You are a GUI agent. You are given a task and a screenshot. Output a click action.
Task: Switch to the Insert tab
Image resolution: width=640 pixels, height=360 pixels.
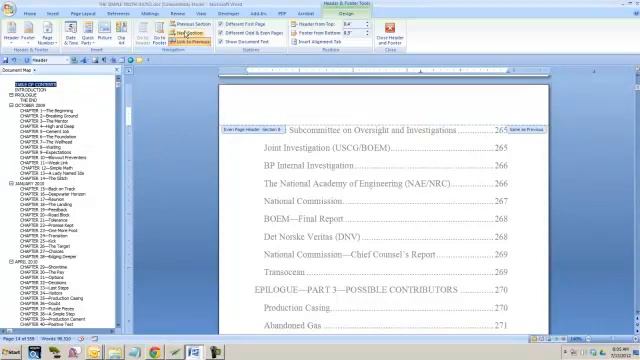pos(53,13)
